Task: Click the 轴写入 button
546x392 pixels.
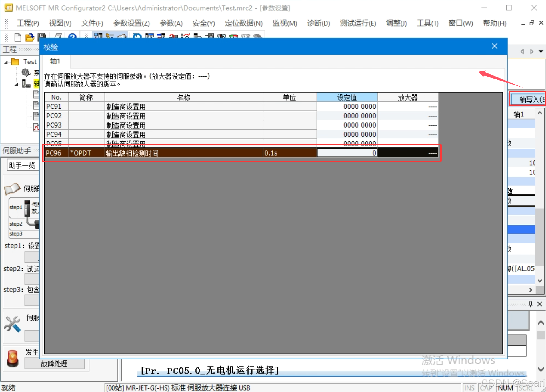Action: click(528, 99)
